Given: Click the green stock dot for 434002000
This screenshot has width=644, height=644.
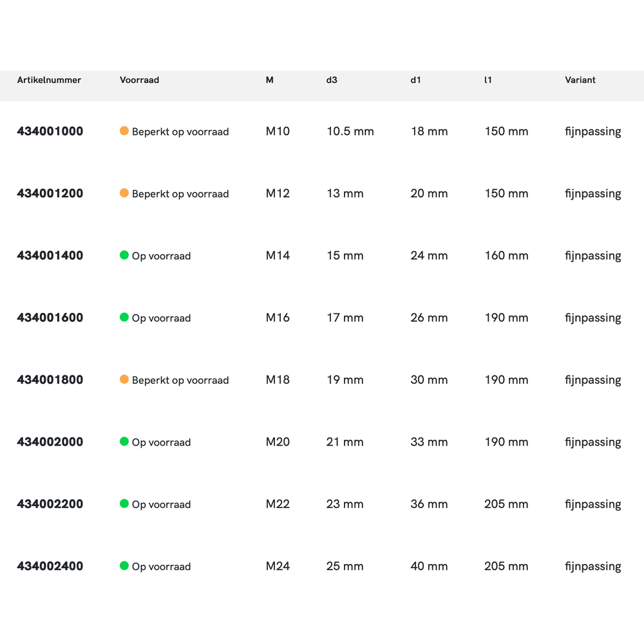Looking at the screenshot, I should point(124,442).
